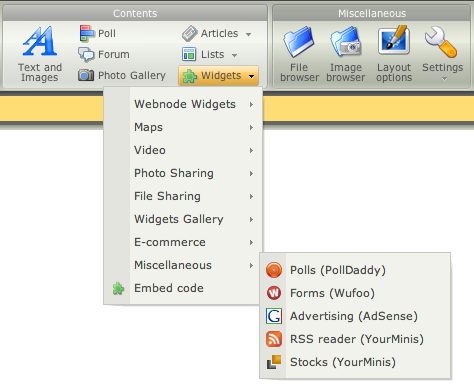This screenshot has height=386, width=474.
Task: Click the Articles tag icon
Action: (x=190, y=33)
